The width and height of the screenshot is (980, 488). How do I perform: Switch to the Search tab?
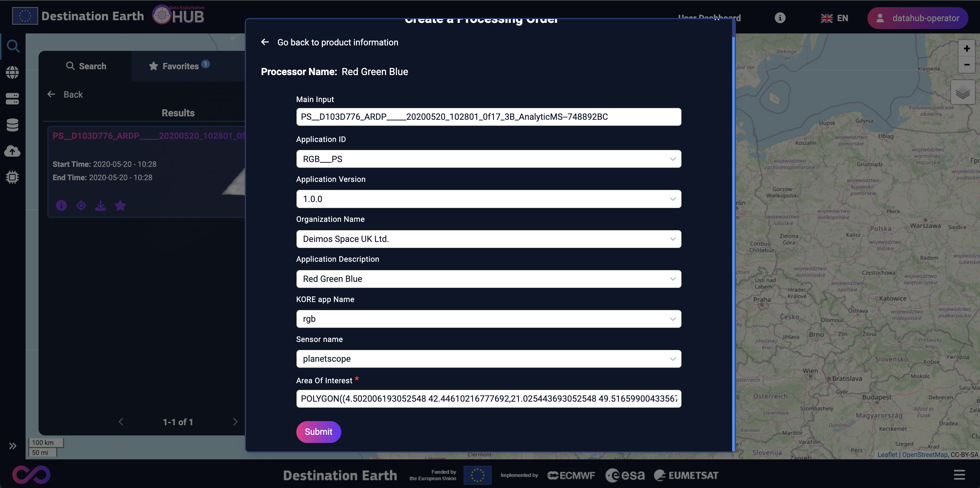pyautogui.click(x=86, y=66)
